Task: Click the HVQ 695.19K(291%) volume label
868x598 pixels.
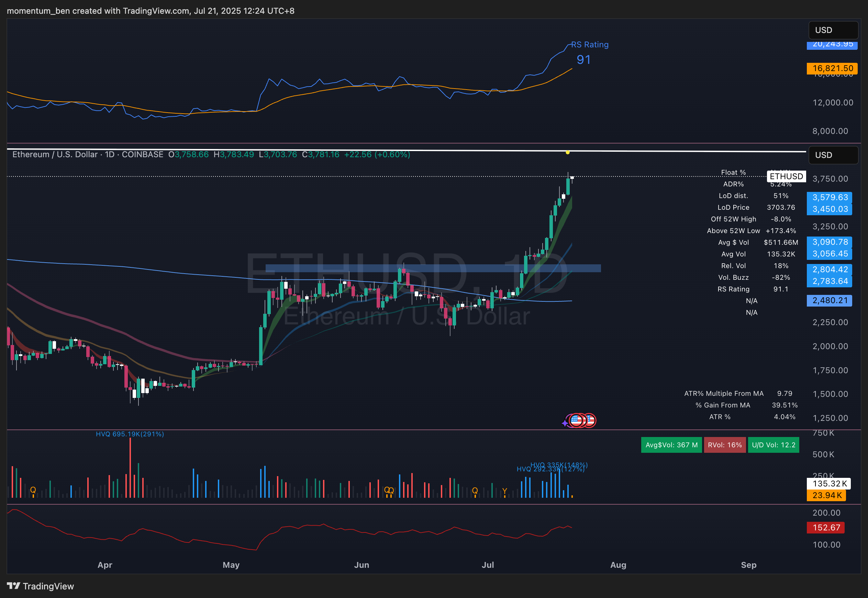Action: coord(130,434)
